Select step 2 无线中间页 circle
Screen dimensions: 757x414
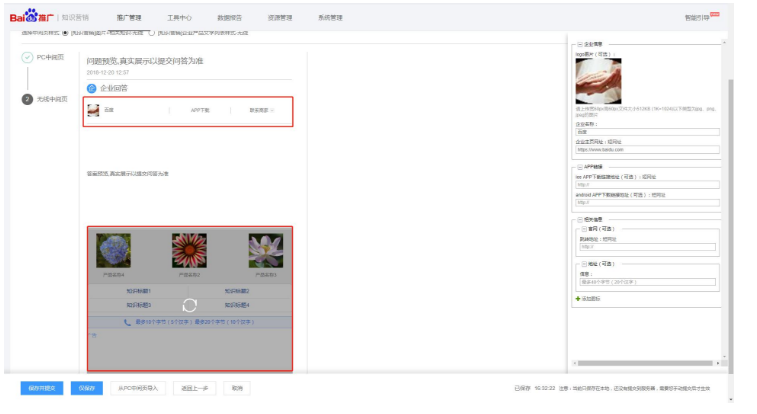coord(27,99)
